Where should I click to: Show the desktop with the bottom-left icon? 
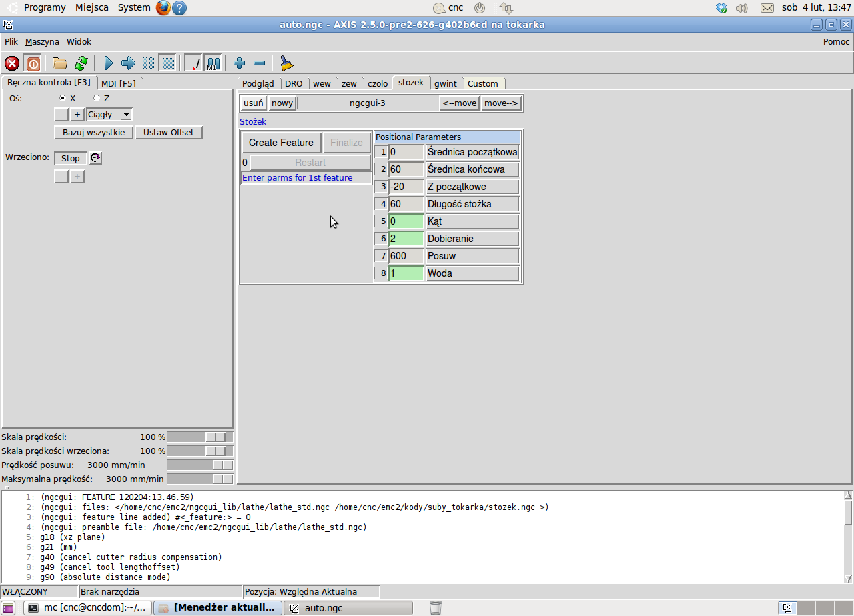point(8,608)
